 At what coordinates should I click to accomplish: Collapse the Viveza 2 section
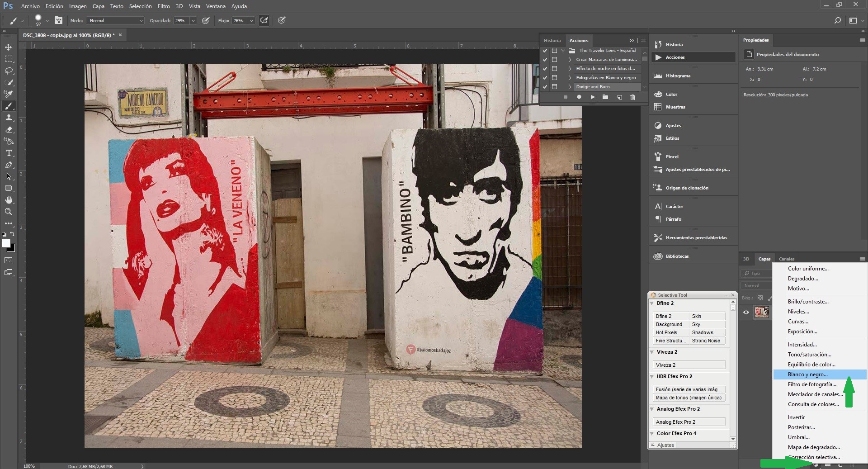click(x=652, y=352)
